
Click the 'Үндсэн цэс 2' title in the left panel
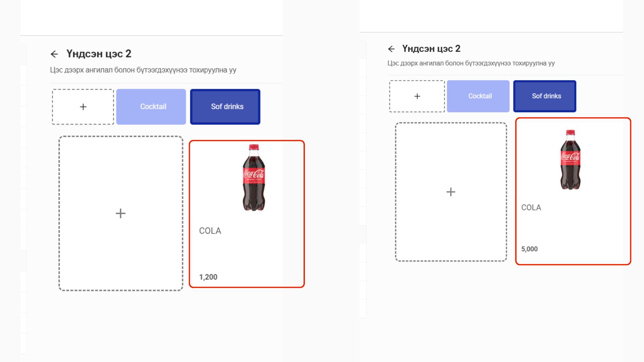click(x=99, y=54)
